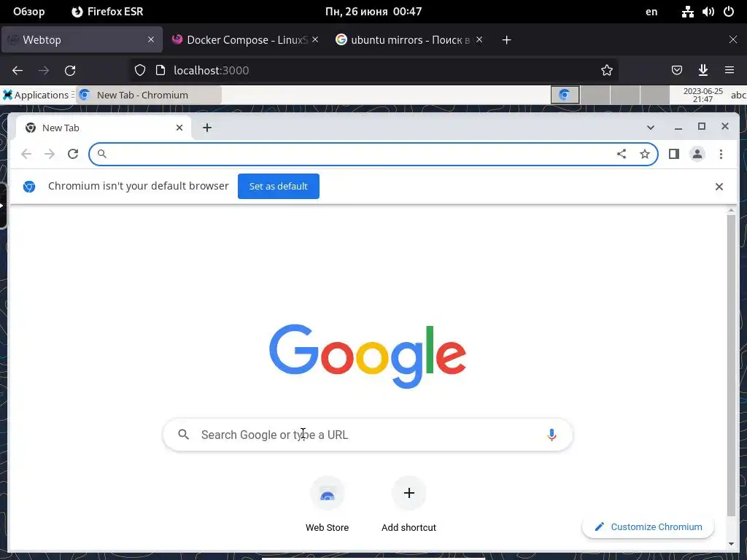Reload page in Chromium
747x560 pixels.
(72, 154)
